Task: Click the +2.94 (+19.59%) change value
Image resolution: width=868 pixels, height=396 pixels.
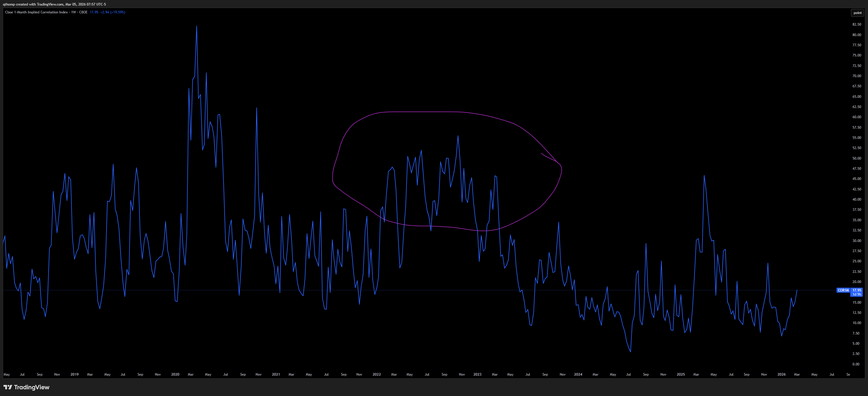Action: [113, 12]
